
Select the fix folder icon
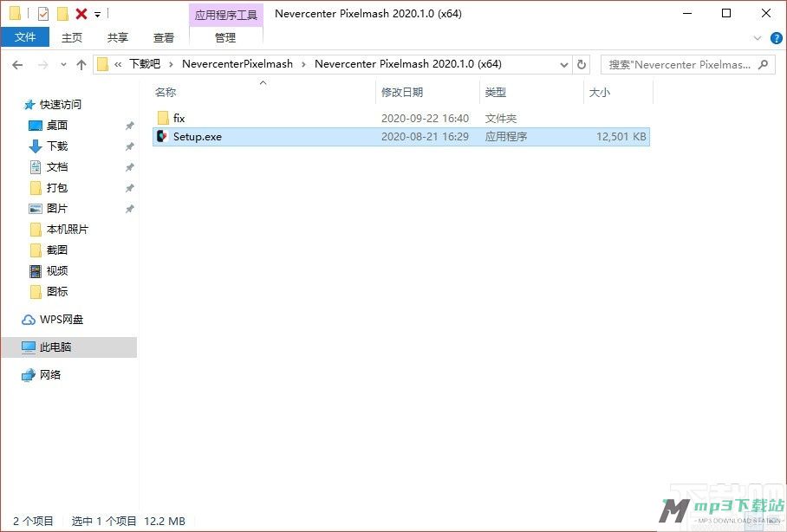click(163, 118)
